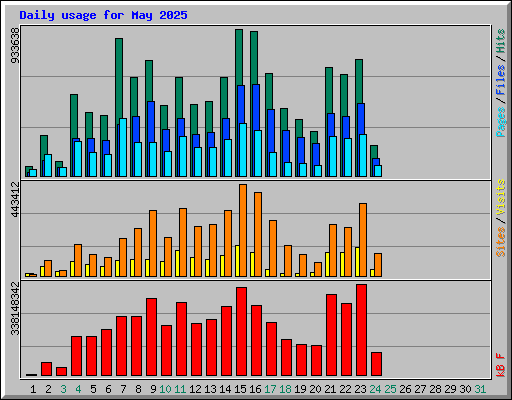Click the red KB bar for day 23
Image resolution: width=512 pixels, height=400 pixels.
coord(361,330)
